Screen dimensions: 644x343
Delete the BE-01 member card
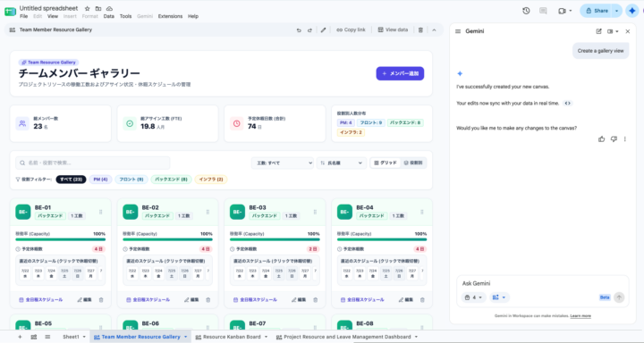coord(101,300)
